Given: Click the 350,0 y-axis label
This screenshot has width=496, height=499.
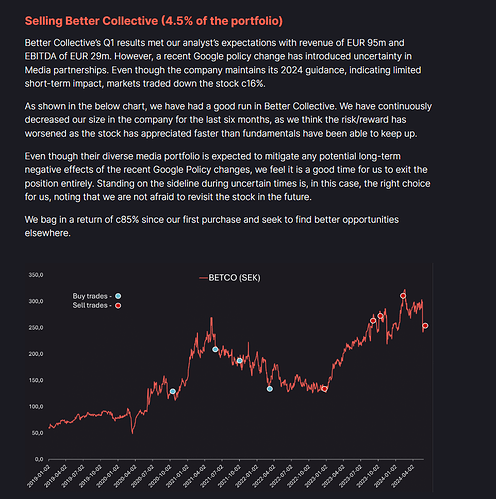Looking at the screenshot, I should coord(36,275).
